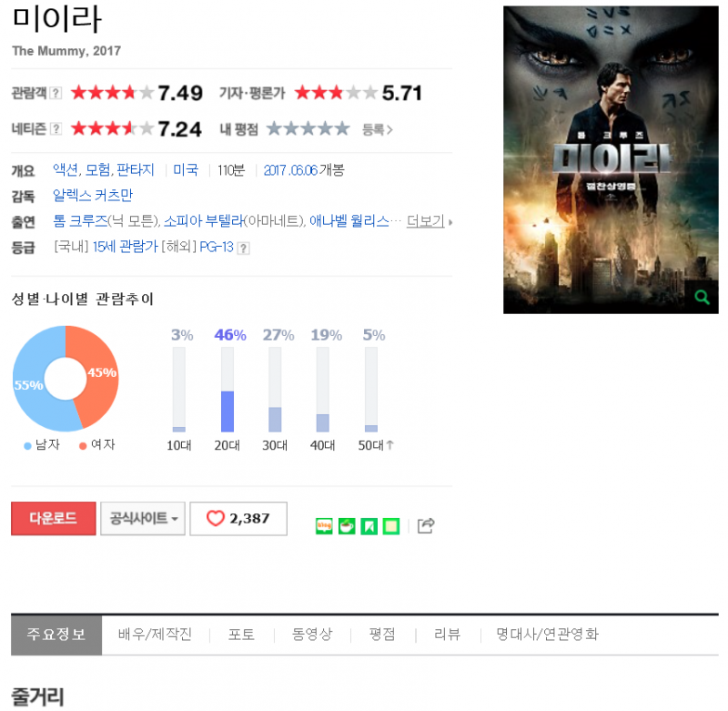Screen dimensions: 728x711
Task: Open director 알렉스 커츠만 link
Action: [x=93, y=196]
